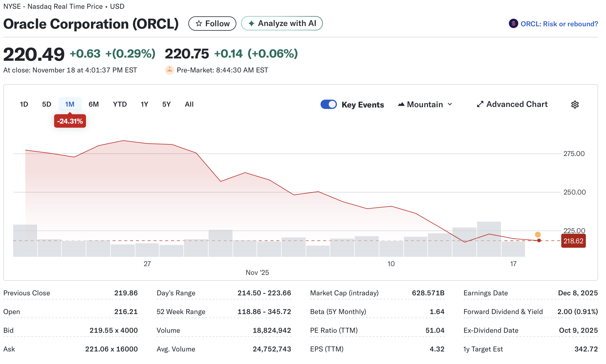Image resolution: width=606 pixels, height=364 pixels.
Task: Click the Advanced Chart expand arrows icon
Action: pyautogui.click(x=480, y=104)
